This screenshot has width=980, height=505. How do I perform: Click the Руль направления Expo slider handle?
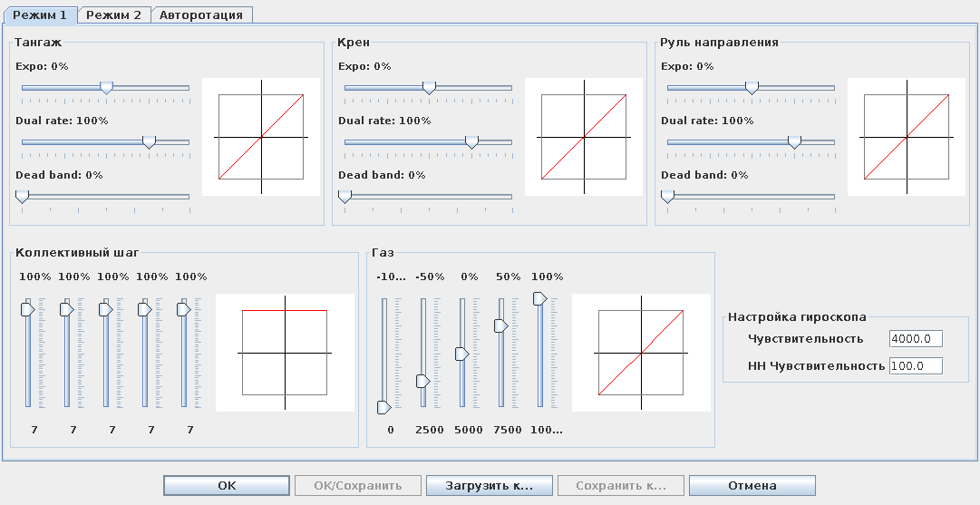coord(752,87)
